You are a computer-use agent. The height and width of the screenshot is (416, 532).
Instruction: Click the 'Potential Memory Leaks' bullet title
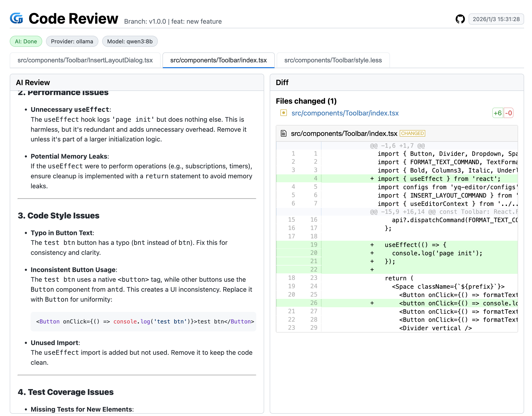pyautogui.click(x=69, y=156)
